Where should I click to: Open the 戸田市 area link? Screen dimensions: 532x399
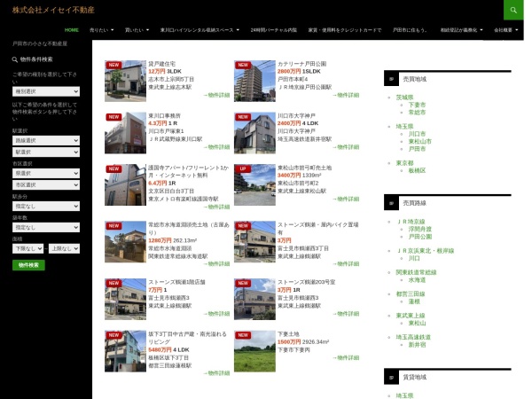pos(417,149)
